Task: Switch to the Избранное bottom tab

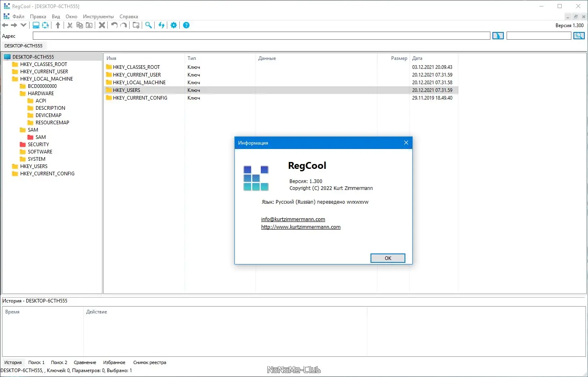Action: click(x=114, y=362)
